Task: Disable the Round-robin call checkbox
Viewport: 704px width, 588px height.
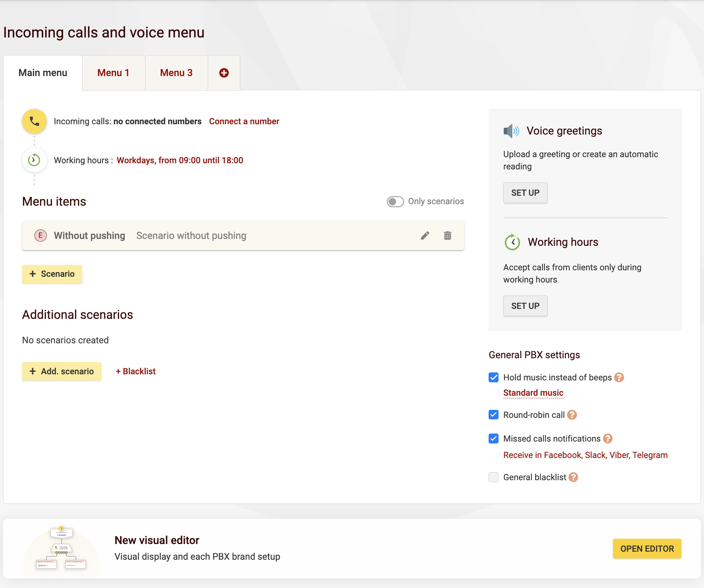Action: pyautogui.click(x=494, y=415)
